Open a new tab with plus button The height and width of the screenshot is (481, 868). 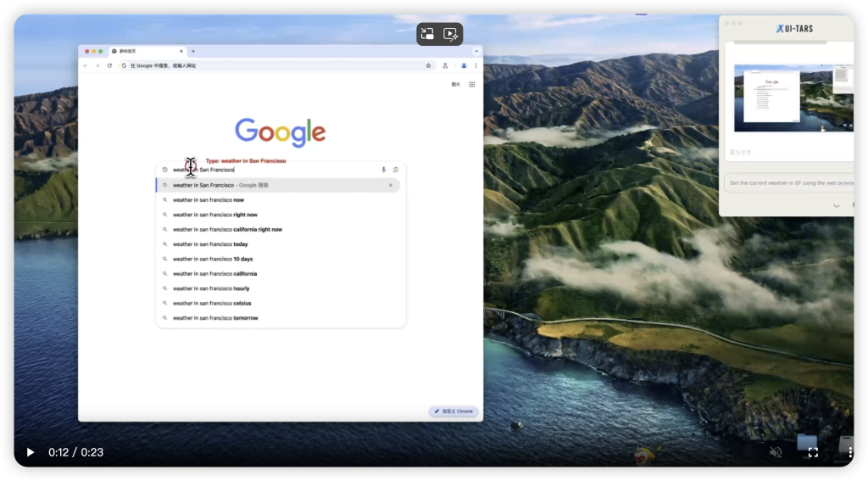click(x=193, y=51)
